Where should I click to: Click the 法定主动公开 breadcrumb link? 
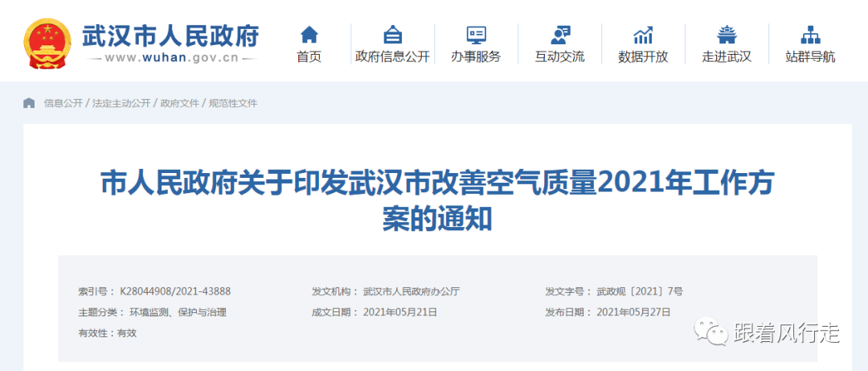(x=121, y=104)
